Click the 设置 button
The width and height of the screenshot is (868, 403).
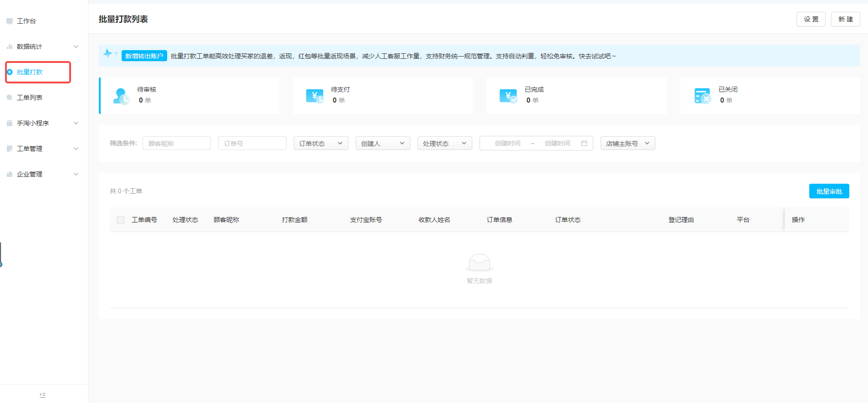tap(811, 19)
